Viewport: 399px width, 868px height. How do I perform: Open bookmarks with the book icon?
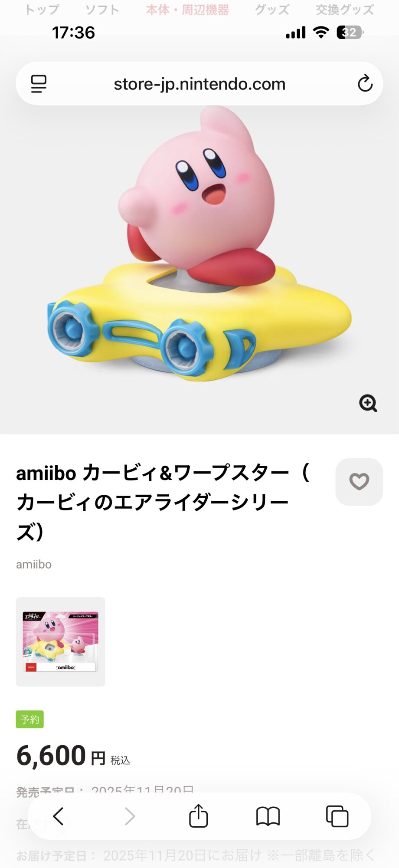click(x=268, y=816)
